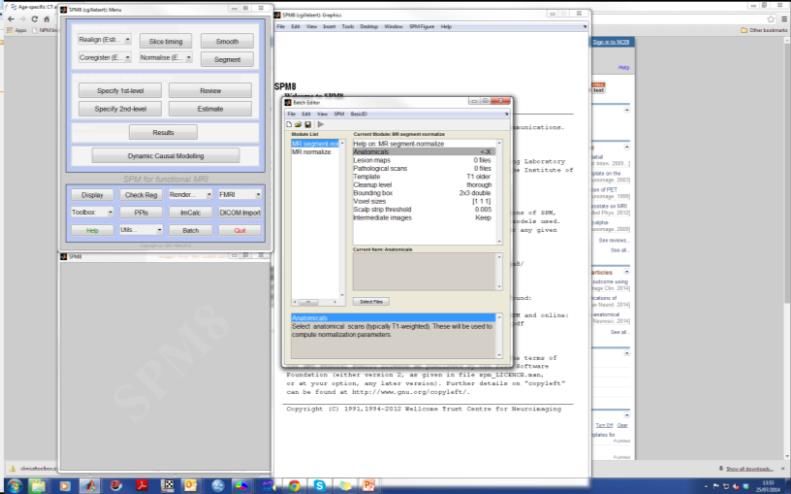Click the DICOM Import button

240,212
